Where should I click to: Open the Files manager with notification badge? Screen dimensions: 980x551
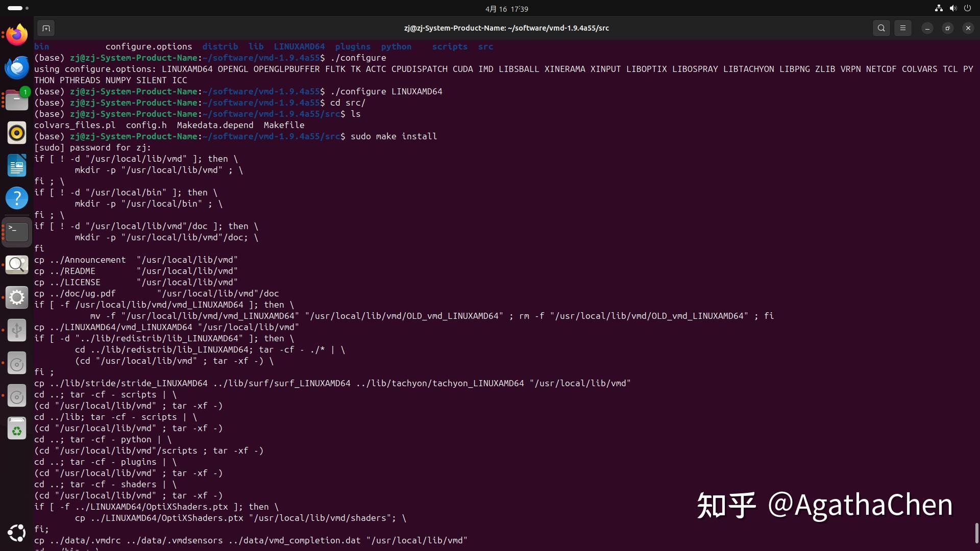(x=17, y=100)
